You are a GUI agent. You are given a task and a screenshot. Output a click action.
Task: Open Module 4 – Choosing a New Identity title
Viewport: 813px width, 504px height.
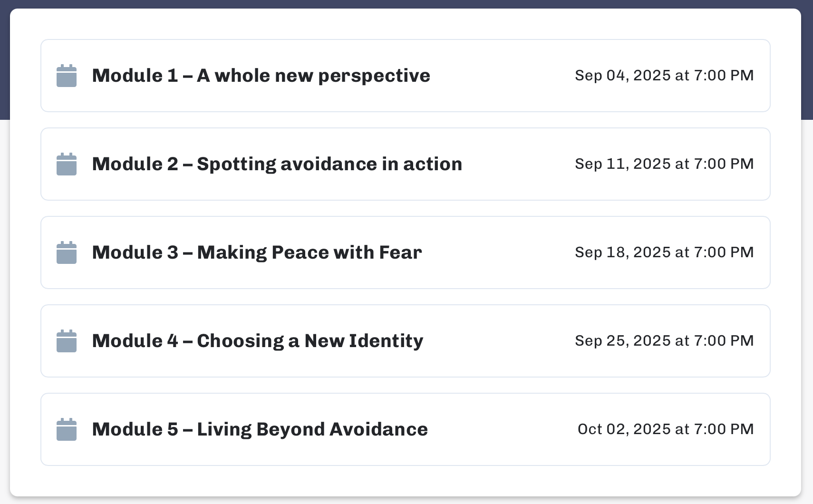pyautogui.click(x=258, y=341)
